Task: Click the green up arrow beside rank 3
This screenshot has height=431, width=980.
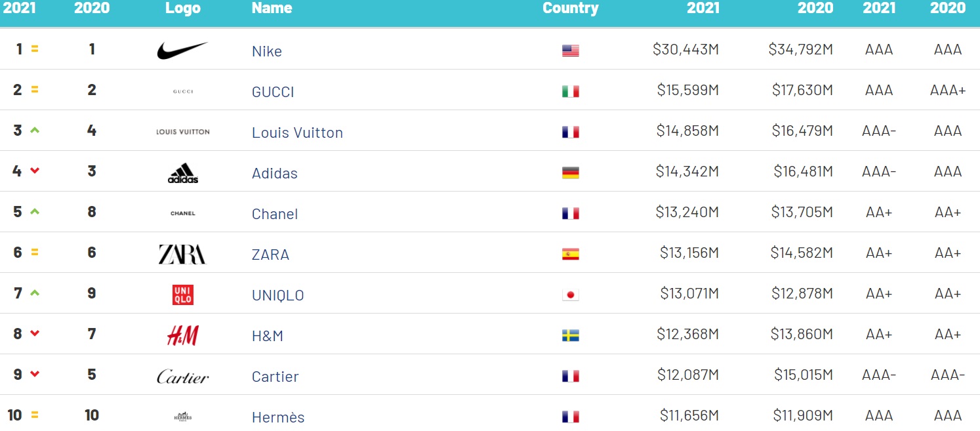Action: [35, 130]
